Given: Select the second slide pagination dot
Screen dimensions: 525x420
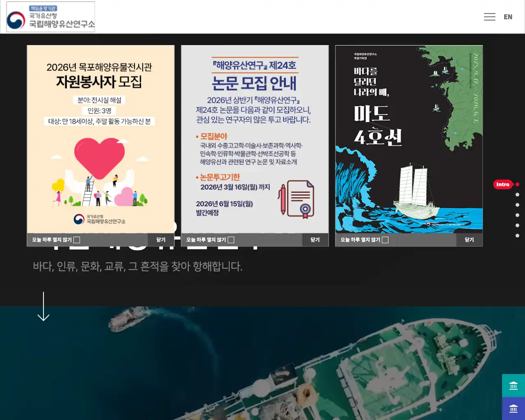Looking at the screenshot, I should click(517, 194).
